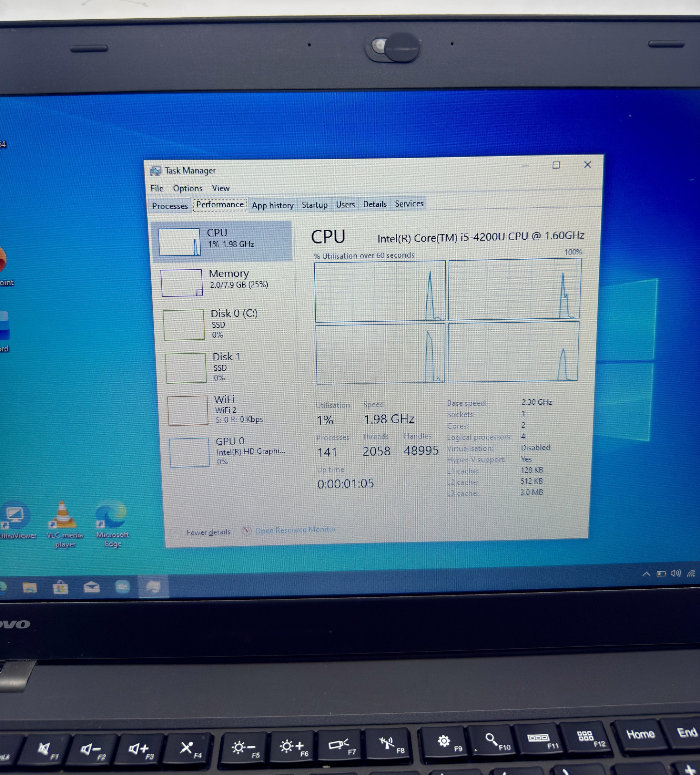Open the File menu
Screen dimensions: 700x775
click(x=157, y=188)
